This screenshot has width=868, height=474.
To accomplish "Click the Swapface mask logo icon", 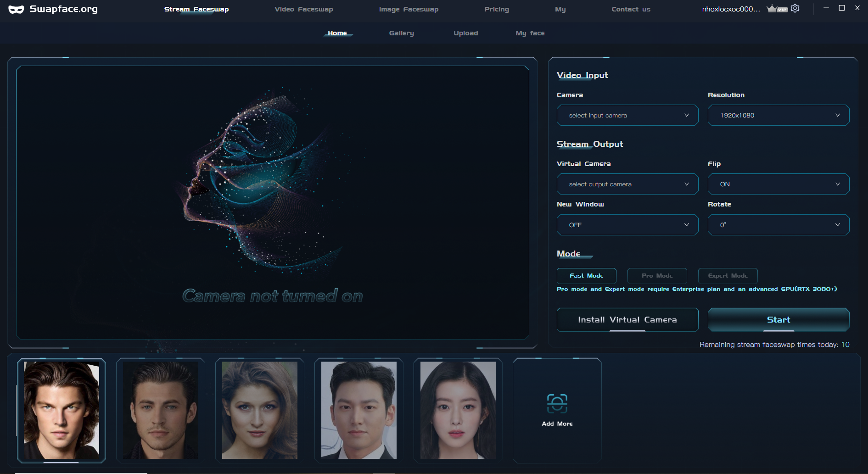I will 16,9.
